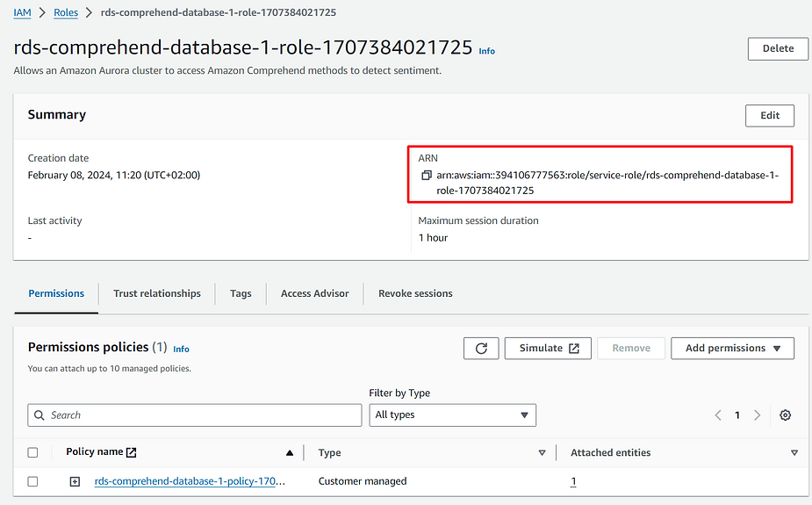The width and height of the screenshot is (812, 505).
Task: Open Info link beside role name
Action: point(487,51)
